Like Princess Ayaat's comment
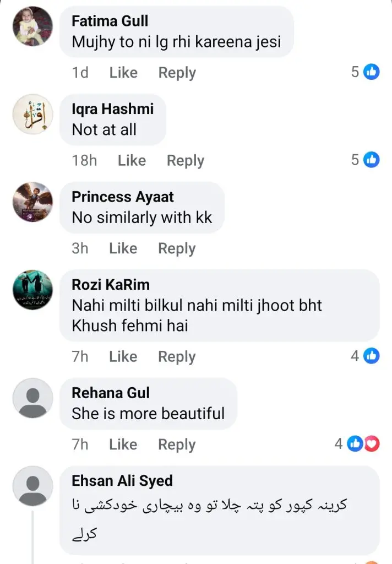The width and height of the screenshot is (392, 564). coord(123,248)
